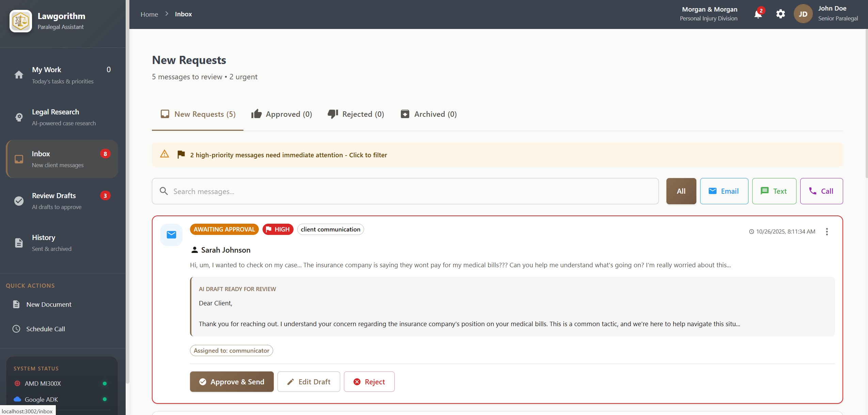Switch to the Rejected (0) tab

356,114
